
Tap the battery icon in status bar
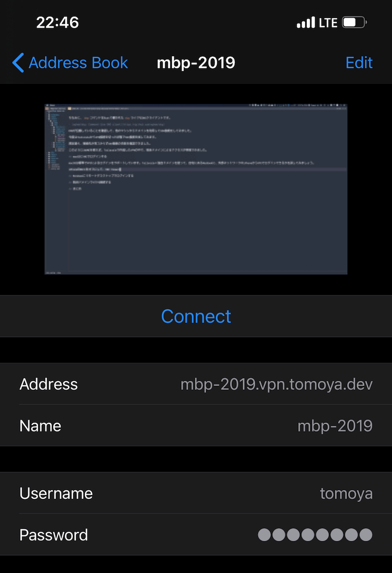click(354, 23)
